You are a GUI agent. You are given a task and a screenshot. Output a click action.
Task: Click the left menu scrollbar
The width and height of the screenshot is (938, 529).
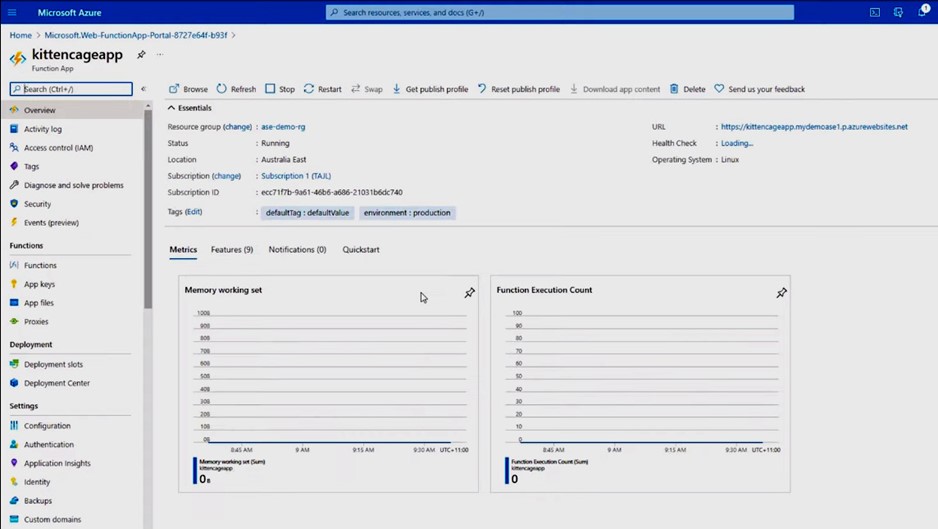click(x=148, y=209)
